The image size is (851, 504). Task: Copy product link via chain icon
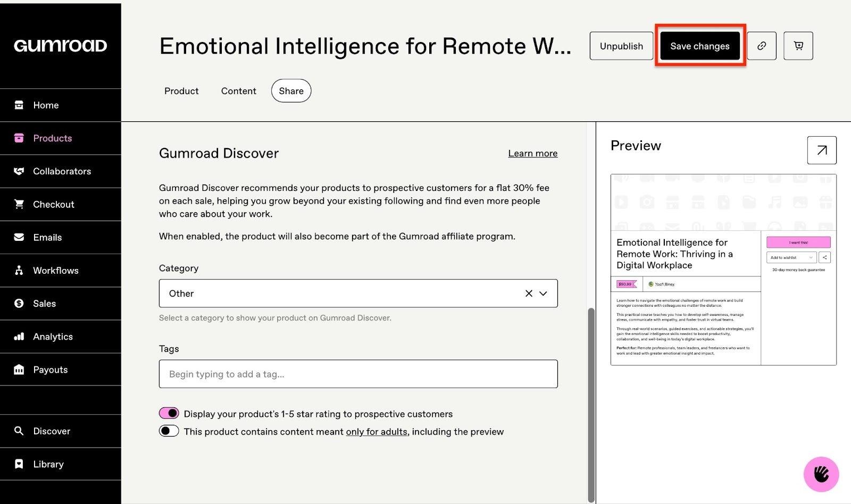(x=762, y=46)
